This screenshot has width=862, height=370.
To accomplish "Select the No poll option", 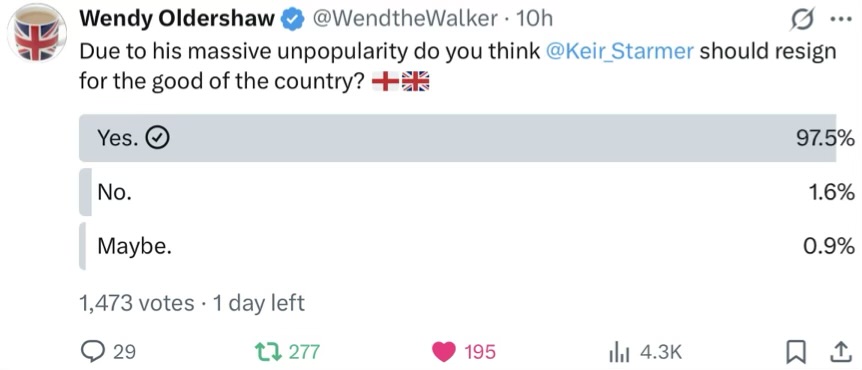I will 467,192.
